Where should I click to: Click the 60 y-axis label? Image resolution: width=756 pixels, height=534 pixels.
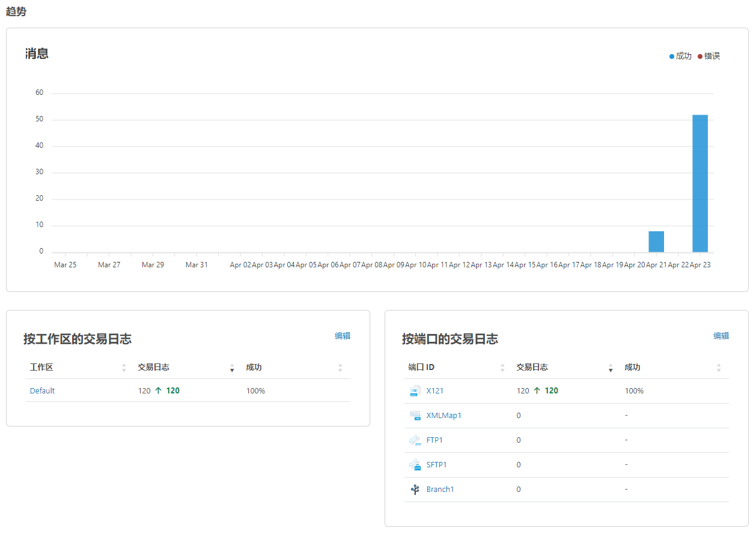(40, 93)
